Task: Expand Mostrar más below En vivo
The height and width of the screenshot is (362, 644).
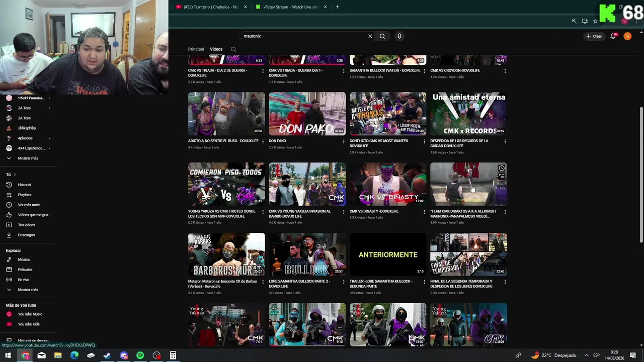Action: [x=28, y=290]
